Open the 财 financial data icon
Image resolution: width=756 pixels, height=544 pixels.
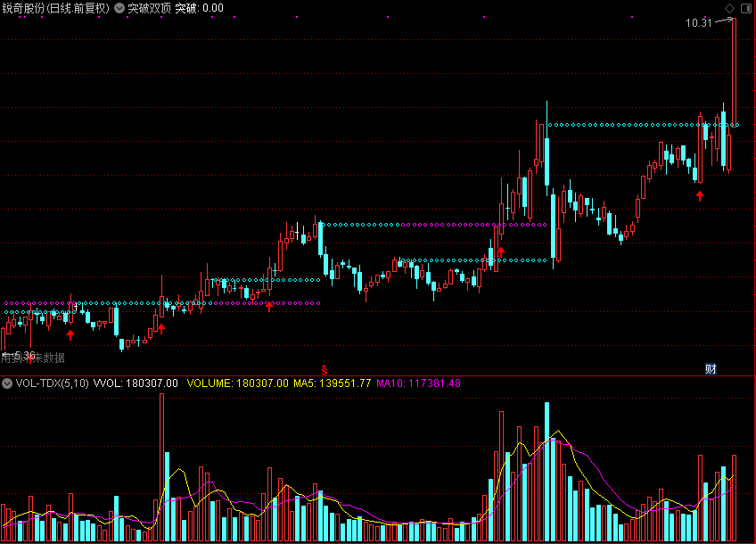pyautogui.click(x=711, y=369)
